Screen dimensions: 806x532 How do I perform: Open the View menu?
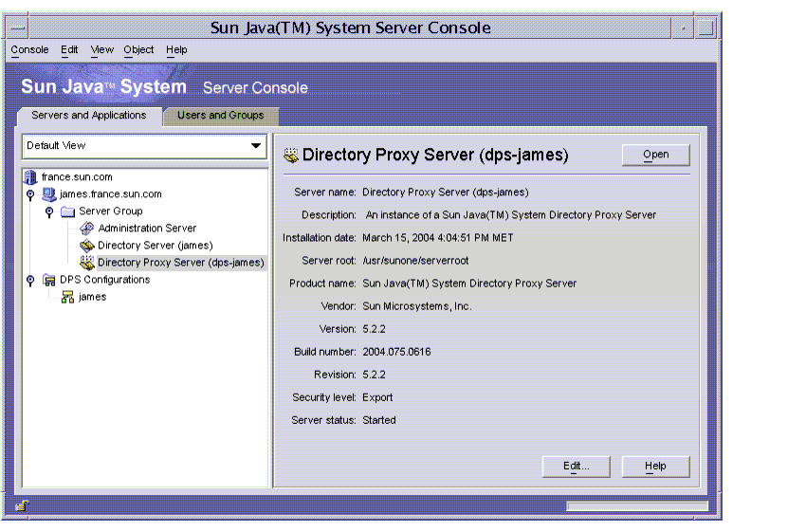101,50
